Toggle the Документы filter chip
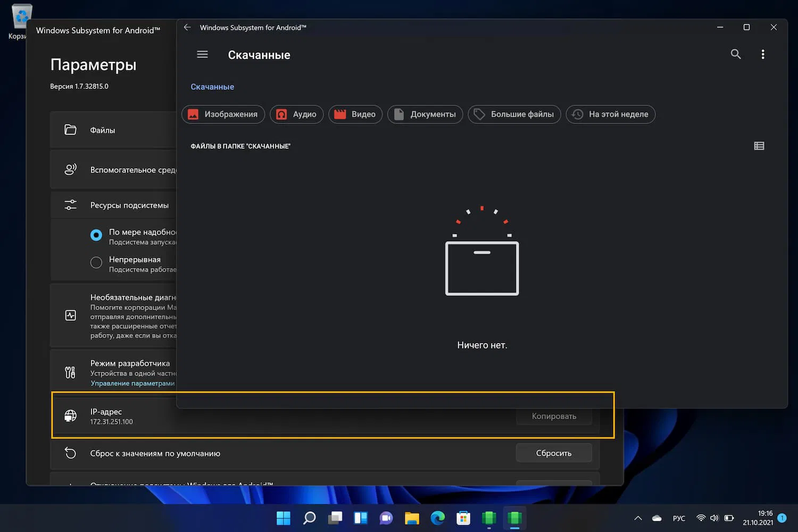The height and width of the screenshot is (532, 798). pyautogui.click(x=425, y=114)
